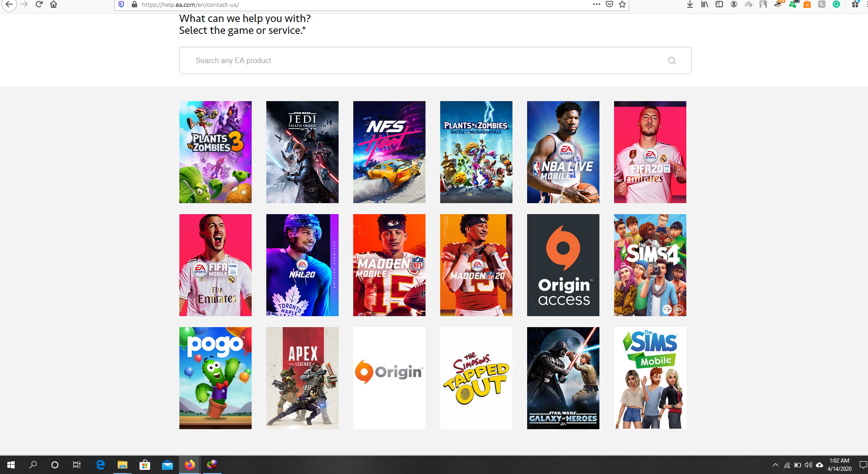Select the NFS Heat game tile
This screenshot has height=474, width=868.
tap(389, 152)
